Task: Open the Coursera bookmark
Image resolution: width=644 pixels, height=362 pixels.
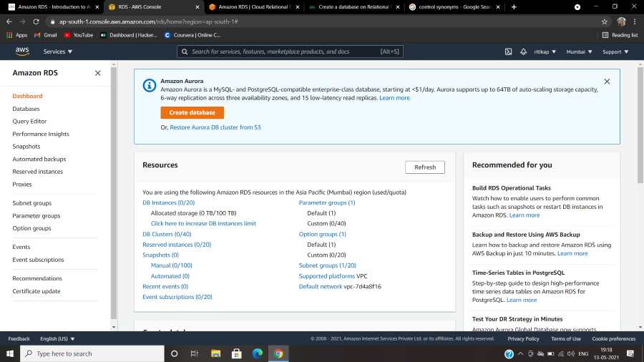Action: click(192, 35)
